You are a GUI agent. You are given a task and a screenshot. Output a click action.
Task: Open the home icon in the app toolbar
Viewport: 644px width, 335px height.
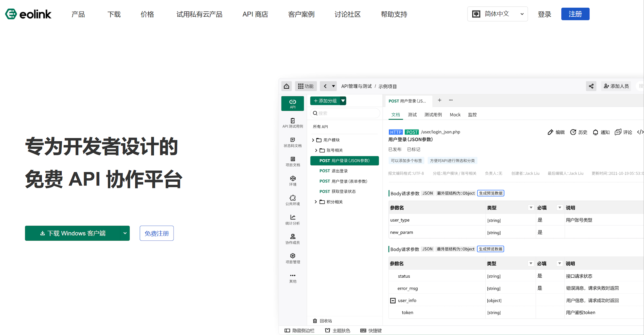coord(286,86)
